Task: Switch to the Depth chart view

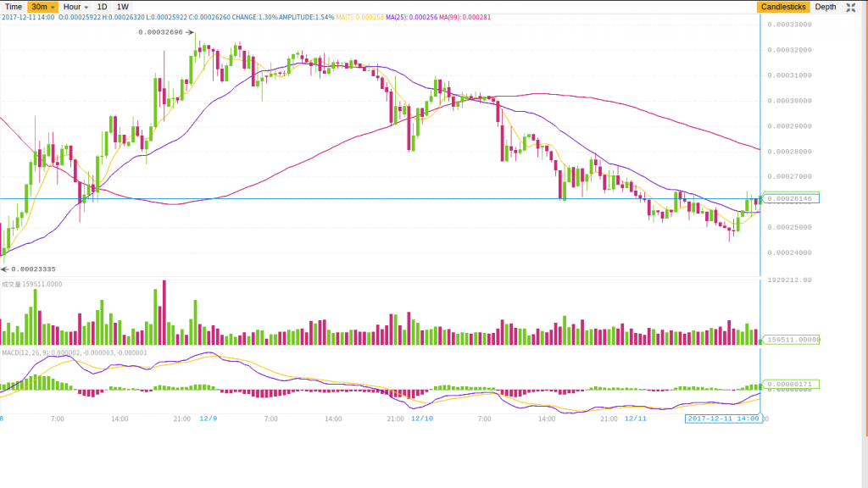Action: tap(826, 7)
